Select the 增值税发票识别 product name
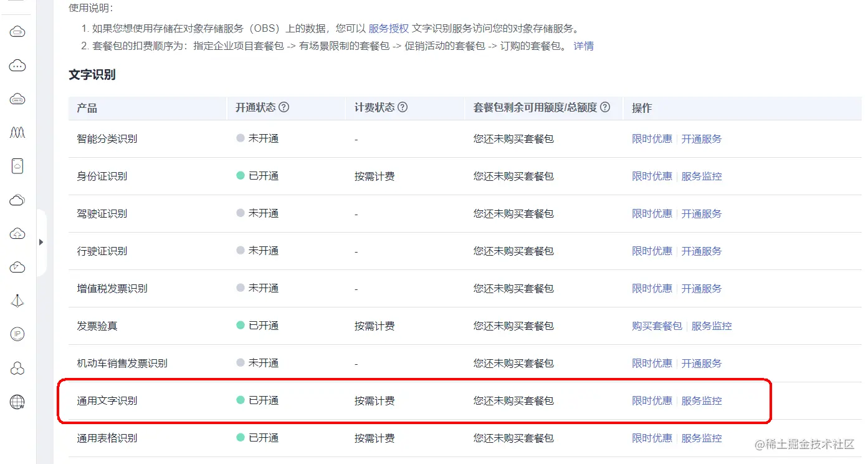This screenshot has width=868, height=464. click(x=112, y=289)
